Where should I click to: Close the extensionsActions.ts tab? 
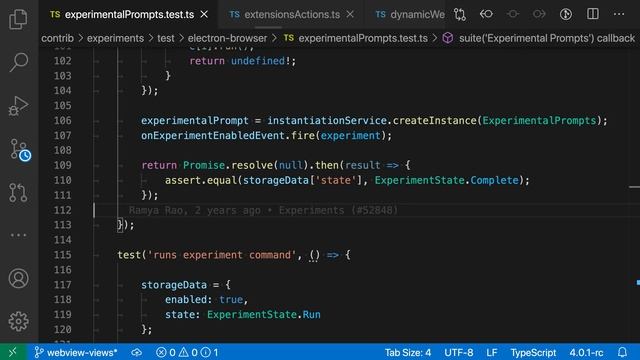click(350, 15)
